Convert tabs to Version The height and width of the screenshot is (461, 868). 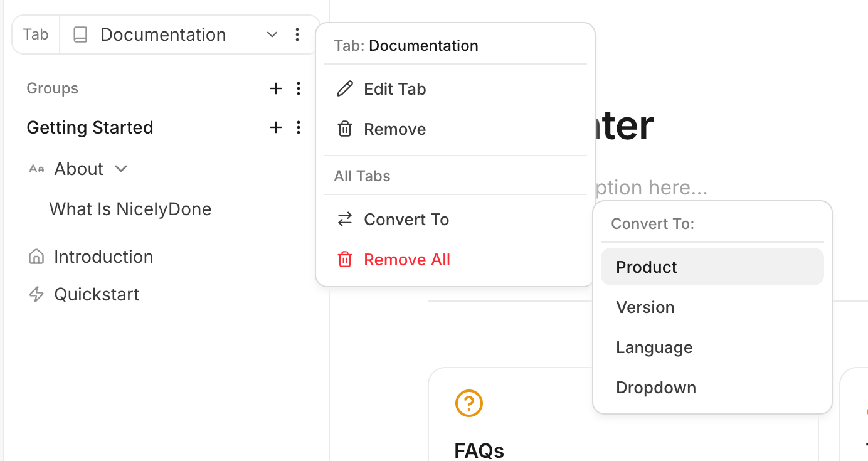[712, 307]
